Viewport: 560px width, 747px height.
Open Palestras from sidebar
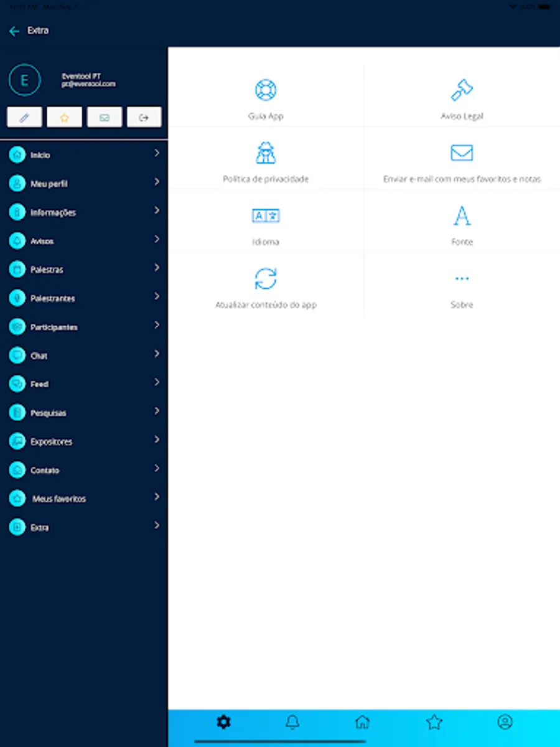tap(84, 270)
